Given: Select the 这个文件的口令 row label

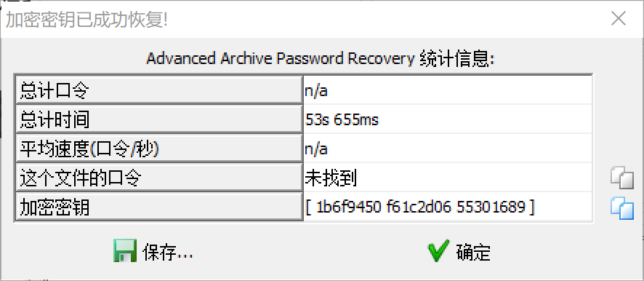Looking at the screenshot, I should tap(159, 178).
